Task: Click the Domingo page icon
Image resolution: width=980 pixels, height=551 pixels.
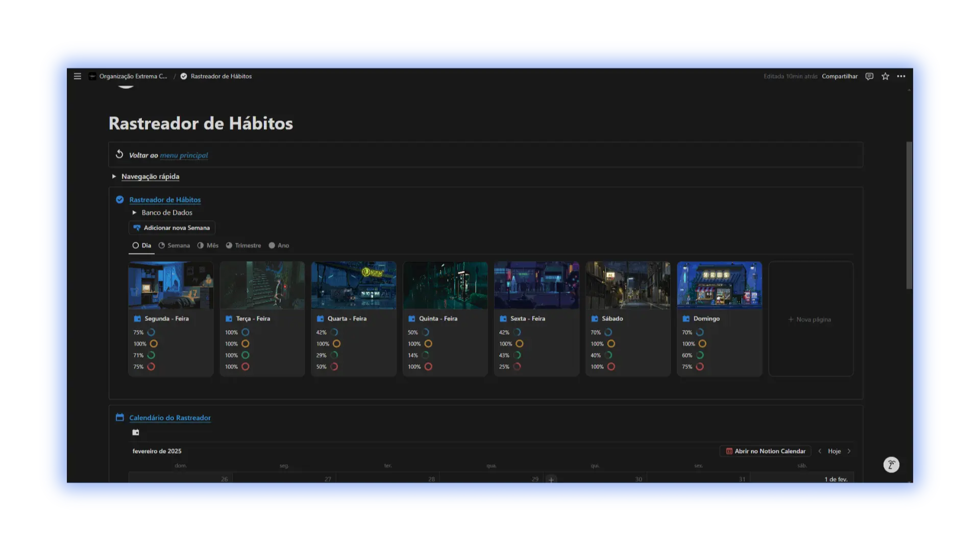Action: pyautogui.click(x=686, y=318)
